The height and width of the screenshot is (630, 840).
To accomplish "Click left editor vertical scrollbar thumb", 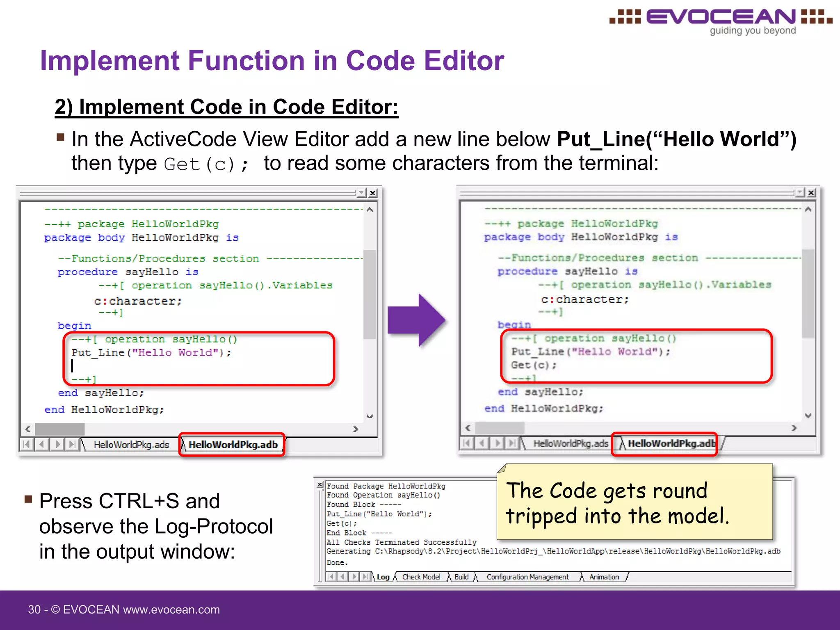I will [370, 294].
